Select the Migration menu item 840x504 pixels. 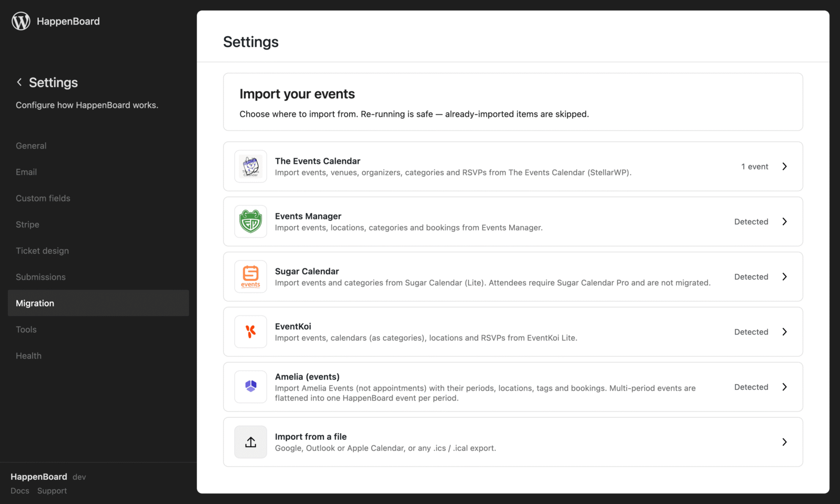coord(98,303)
